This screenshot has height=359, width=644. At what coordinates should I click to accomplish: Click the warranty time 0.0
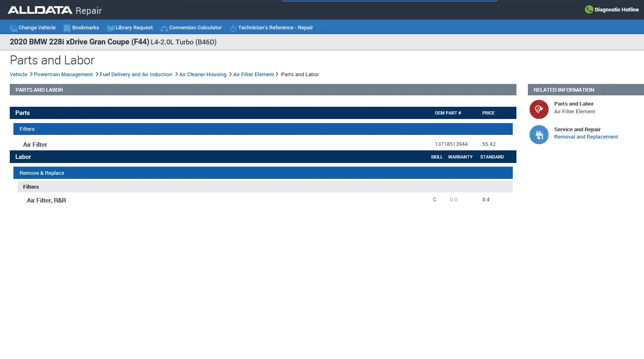tap(454, 200)
